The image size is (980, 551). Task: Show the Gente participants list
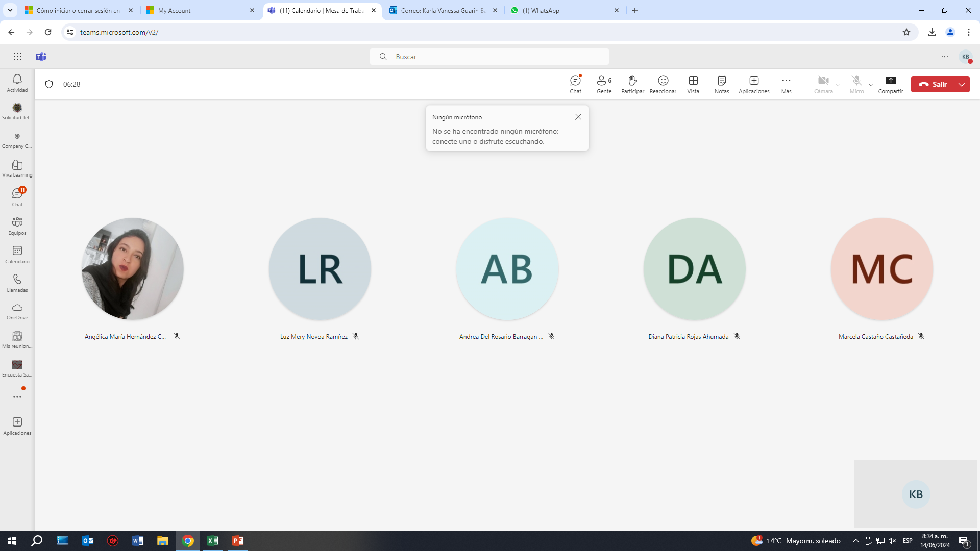click(604, 84)
